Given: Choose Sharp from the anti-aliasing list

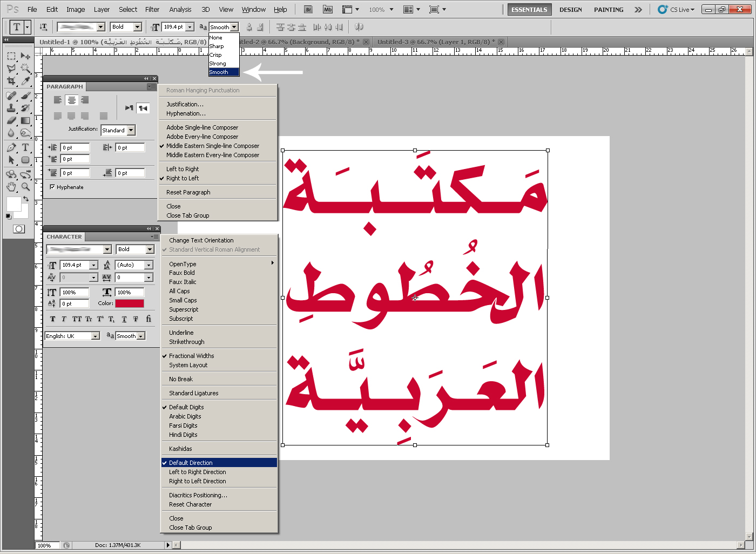Looking at the screenshot, I should pyautogui.click(x=217, y=46).
